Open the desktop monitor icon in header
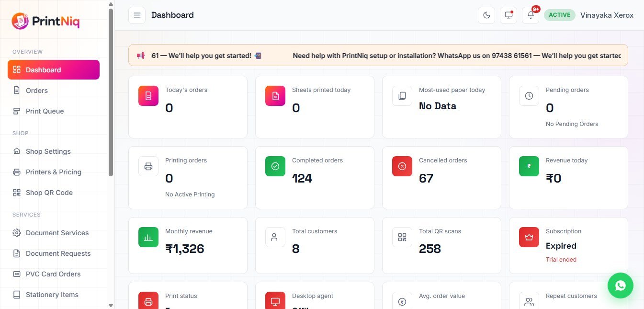This screenshot has width=644, height=309. point(508,15)
